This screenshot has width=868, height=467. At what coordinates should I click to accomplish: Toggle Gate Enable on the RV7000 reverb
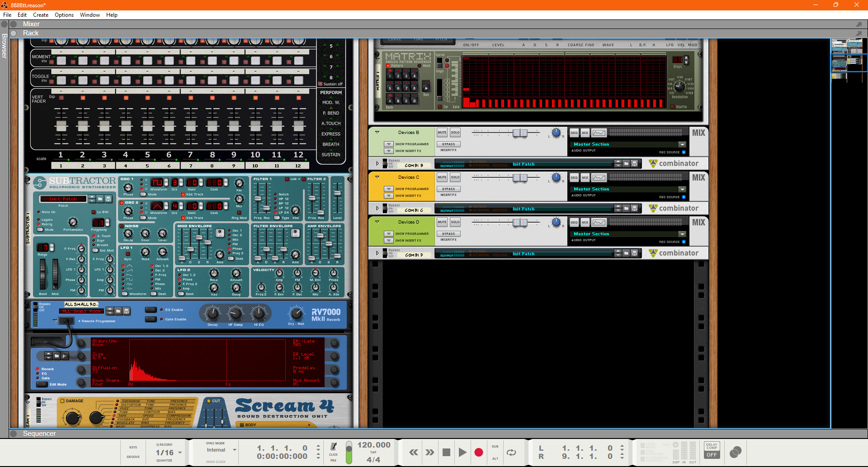point(151,319)
